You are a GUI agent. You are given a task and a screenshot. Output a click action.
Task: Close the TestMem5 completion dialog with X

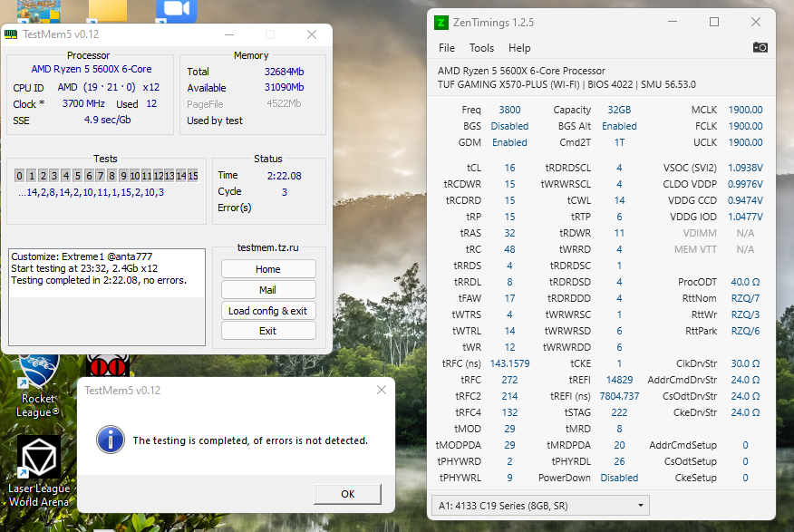click(x=382, y=390)
